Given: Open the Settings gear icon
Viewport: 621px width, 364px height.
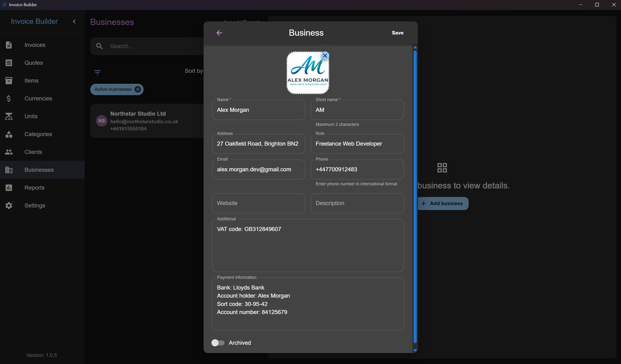Looking at the screenshot, I should pos(9,206).
